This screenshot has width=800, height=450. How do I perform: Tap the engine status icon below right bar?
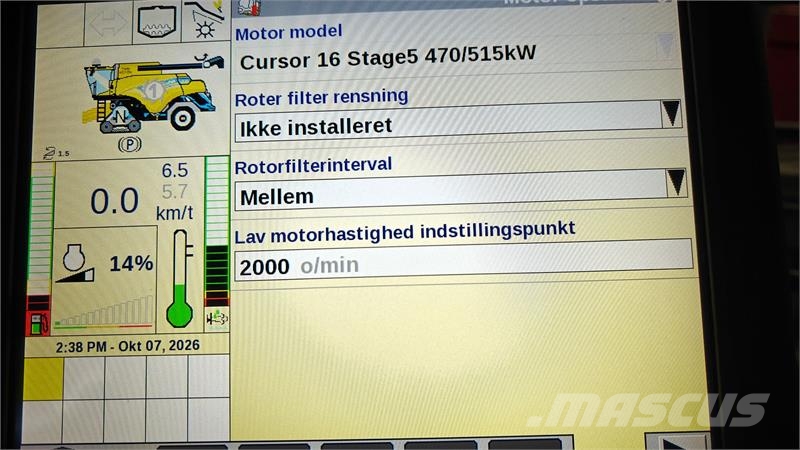pos(217,319)
